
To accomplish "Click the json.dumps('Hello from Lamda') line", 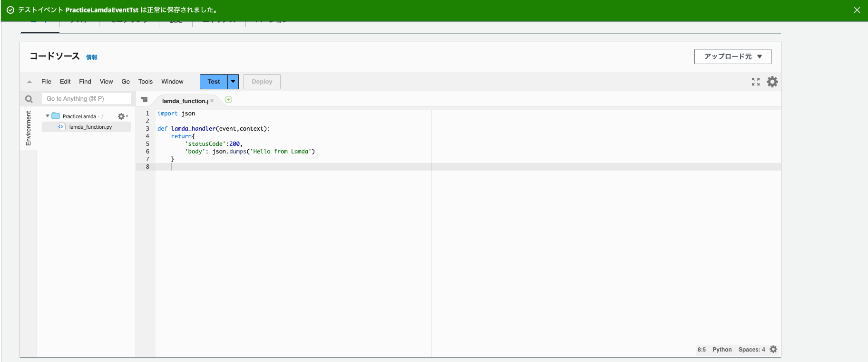I will coord(250,152).
